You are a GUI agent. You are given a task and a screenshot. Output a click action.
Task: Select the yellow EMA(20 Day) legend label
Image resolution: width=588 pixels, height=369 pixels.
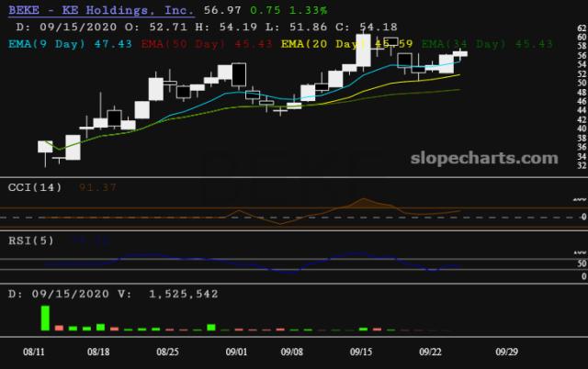click(323, 44)
